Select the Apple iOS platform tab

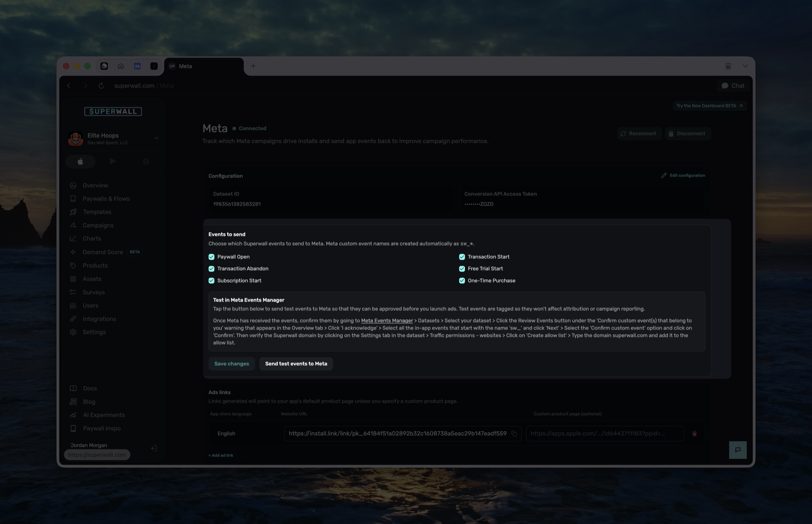(x=80, y=162)
